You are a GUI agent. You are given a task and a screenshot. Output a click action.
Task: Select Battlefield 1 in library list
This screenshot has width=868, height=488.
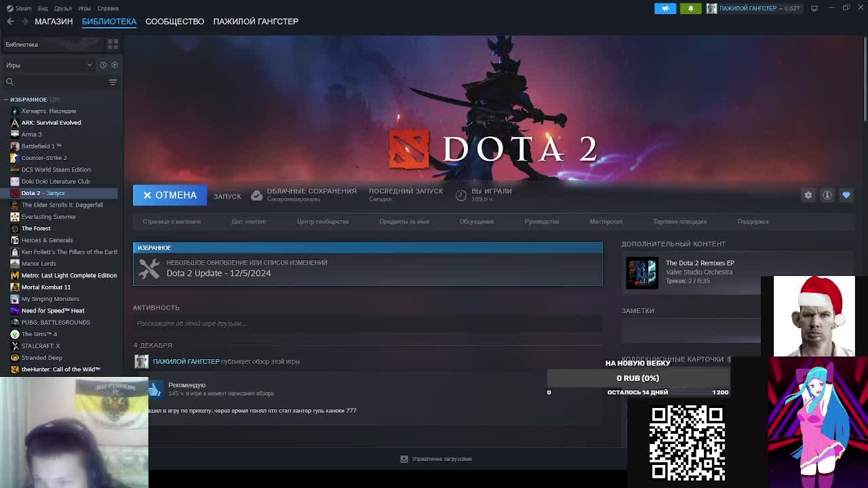pyautogui.click(x=41, y=146)
